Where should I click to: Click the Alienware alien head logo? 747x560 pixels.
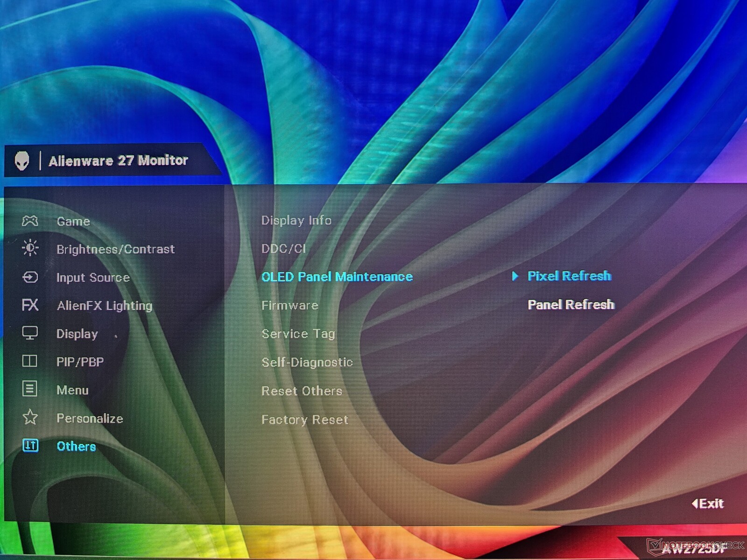pos(22,161)
